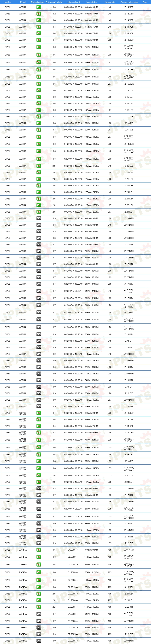
Task: Select petrol icon for Astra Kombi Z 16 LET
Action: pyautogui.click(x=39, y=455)
